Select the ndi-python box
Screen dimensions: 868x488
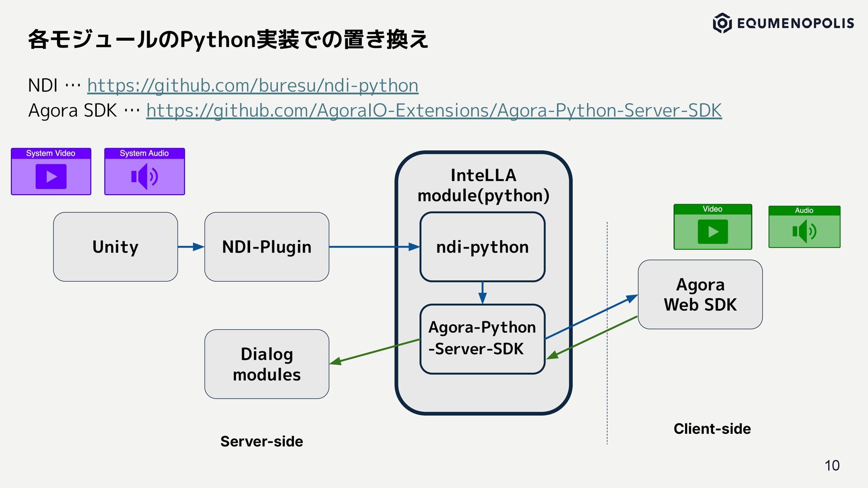click(482, 247)
